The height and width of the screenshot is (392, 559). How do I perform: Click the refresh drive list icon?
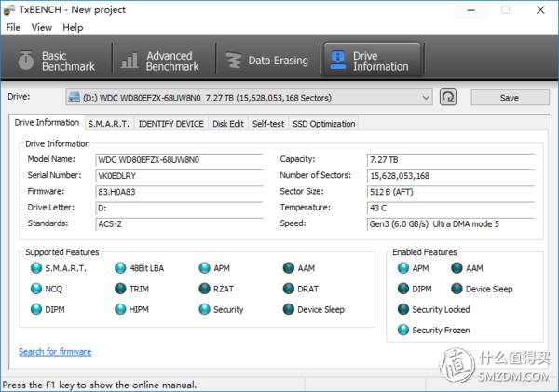click(x=449, y=97)
